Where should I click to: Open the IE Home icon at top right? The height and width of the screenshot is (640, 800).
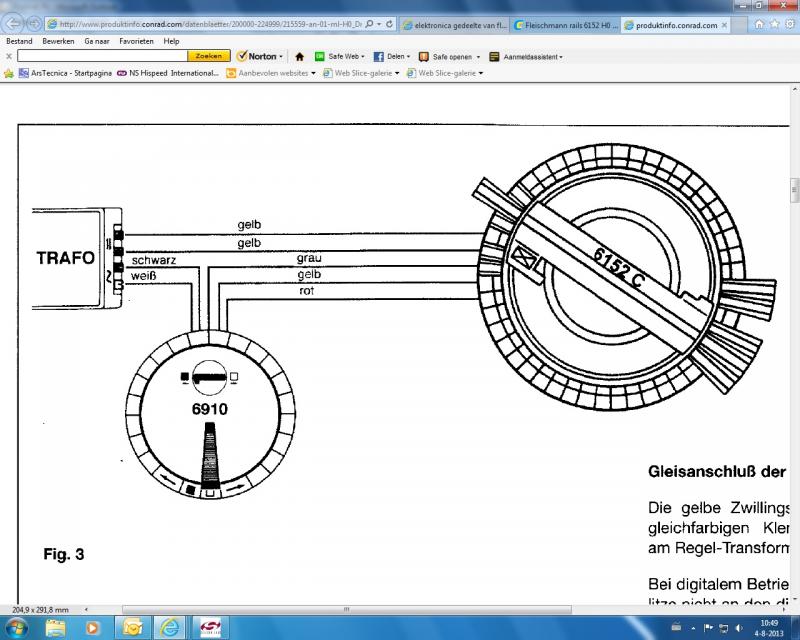759,24
